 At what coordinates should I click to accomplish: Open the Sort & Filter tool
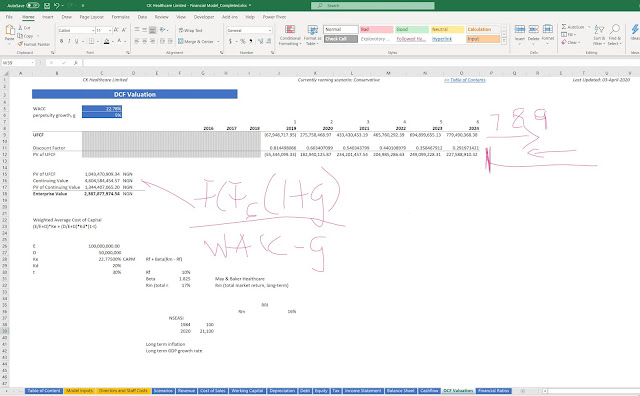599,35
